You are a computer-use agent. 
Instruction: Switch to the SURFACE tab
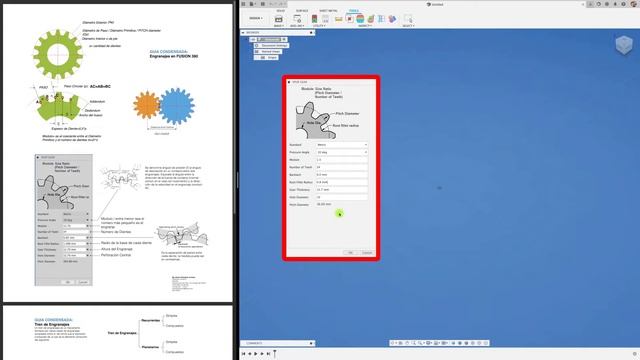coord(302,11)
